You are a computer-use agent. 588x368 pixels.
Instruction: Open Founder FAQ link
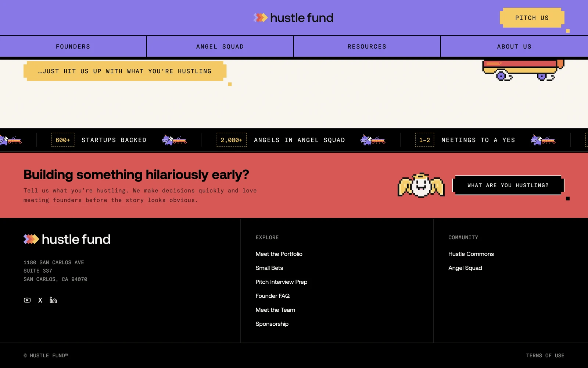[273, 296]
